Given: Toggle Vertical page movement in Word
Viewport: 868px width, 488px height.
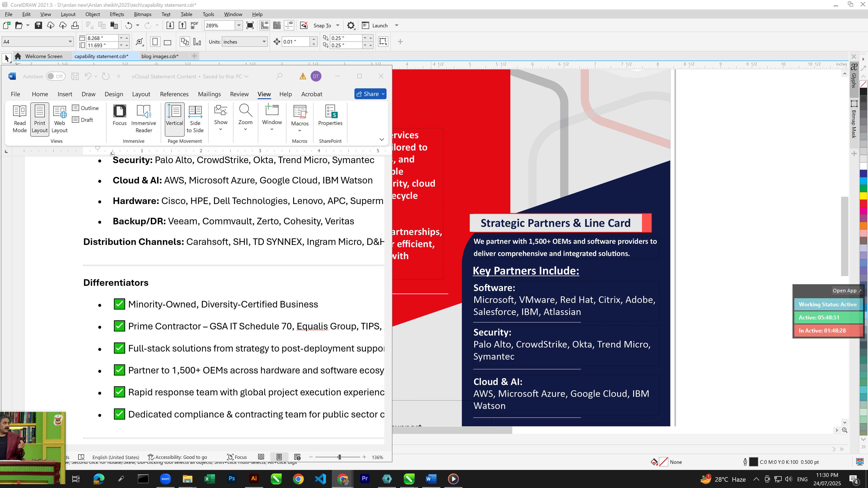Looking at the screenshot, I should coord(175,119).
